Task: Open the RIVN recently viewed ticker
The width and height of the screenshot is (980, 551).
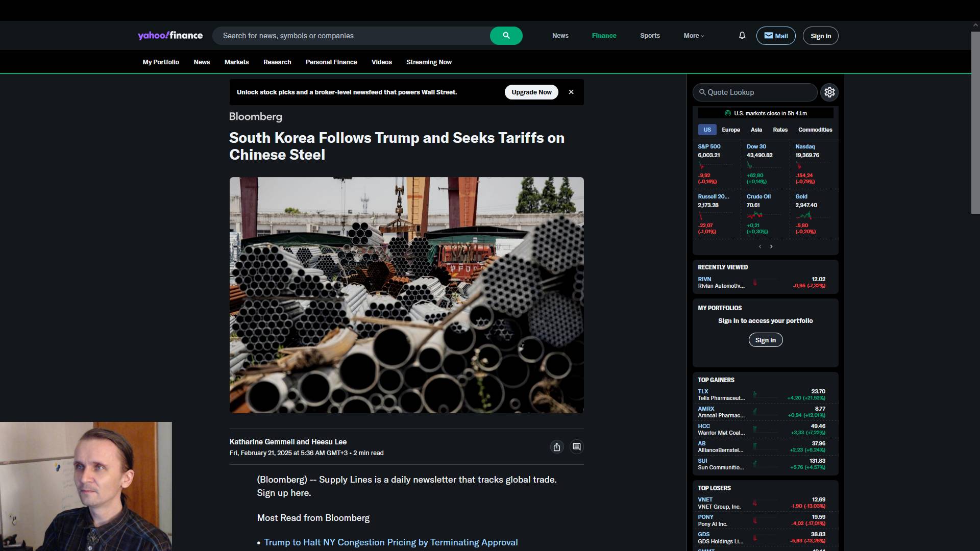Action: pyautogui.click(x=704, y=279)
